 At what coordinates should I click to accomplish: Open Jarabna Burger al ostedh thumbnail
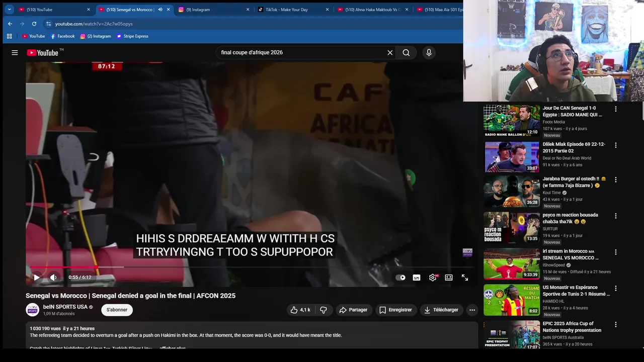tap(512, 192)
